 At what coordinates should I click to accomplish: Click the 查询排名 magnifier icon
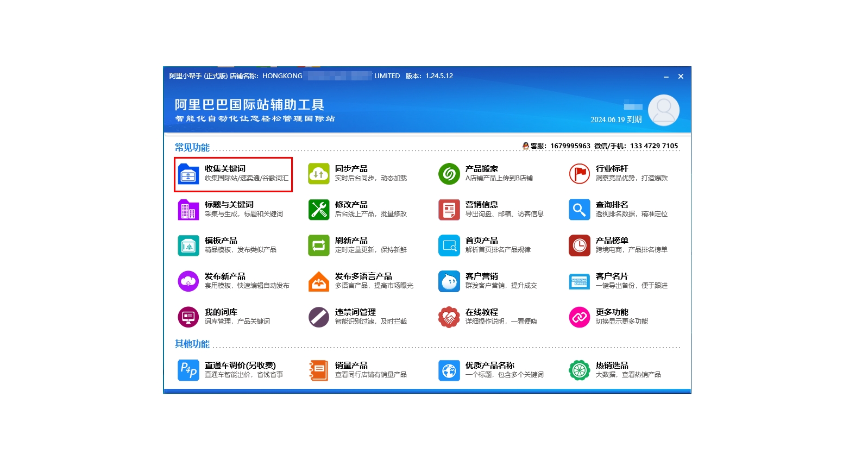(x=580, y=210)
